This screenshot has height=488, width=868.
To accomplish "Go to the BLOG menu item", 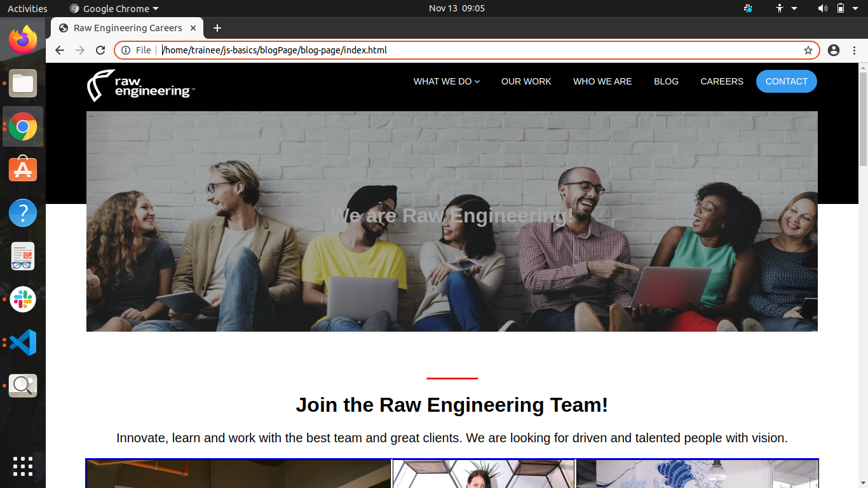I will tap(666, 81).
